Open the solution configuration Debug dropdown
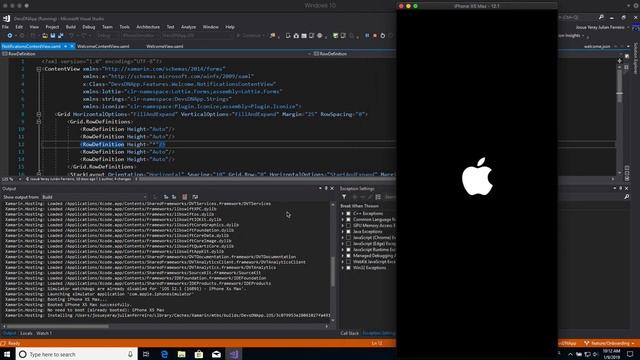This screenshot has height=360, width=640. tap(106, 36)
